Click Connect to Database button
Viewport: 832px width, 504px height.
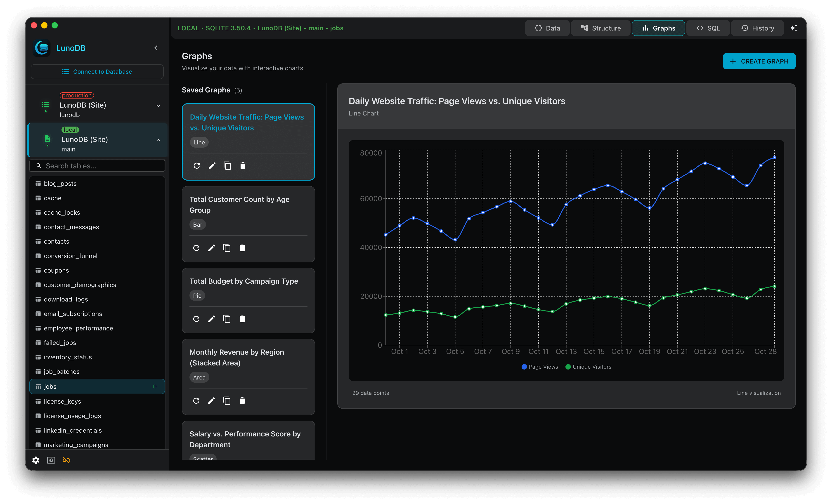(97, 72)
